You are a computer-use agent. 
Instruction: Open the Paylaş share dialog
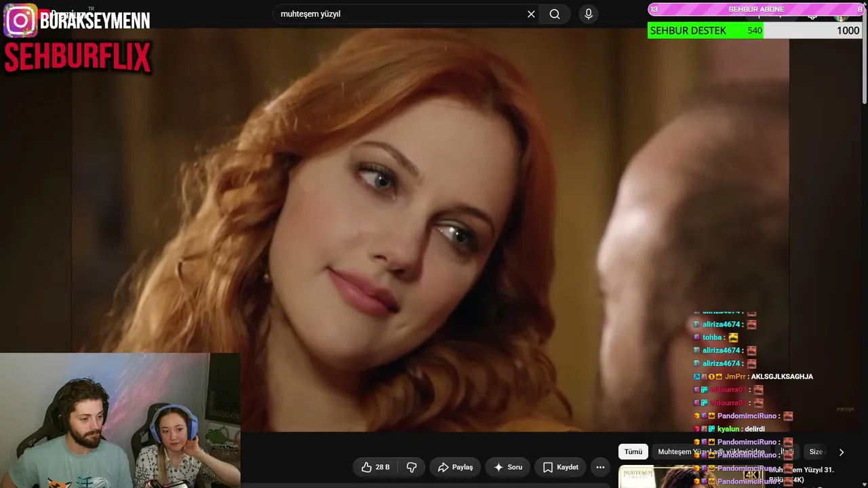click(455, 467)
